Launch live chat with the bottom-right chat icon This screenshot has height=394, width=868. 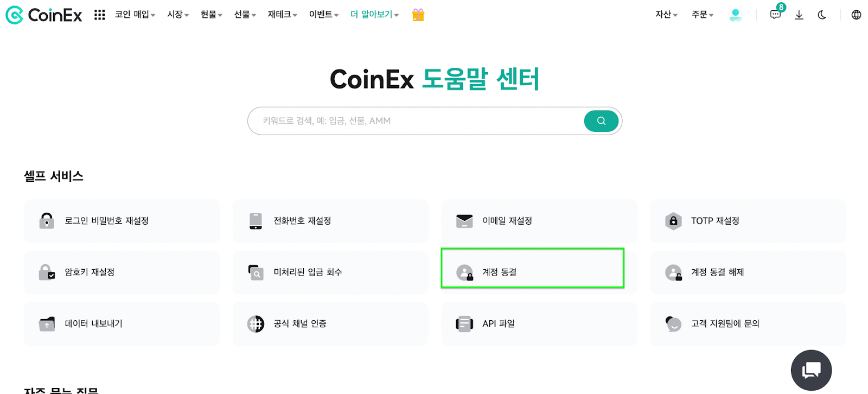[810, 370]
